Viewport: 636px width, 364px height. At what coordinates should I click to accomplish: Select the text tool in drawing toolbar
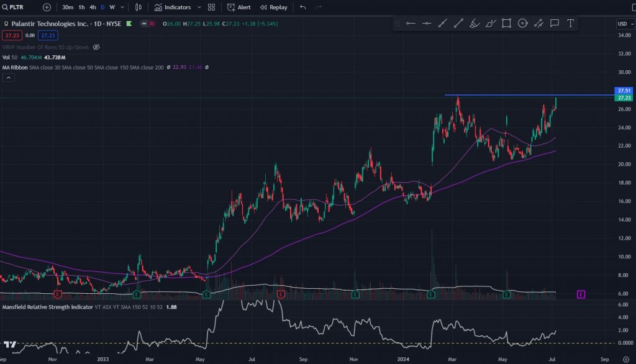pos(570,24)
